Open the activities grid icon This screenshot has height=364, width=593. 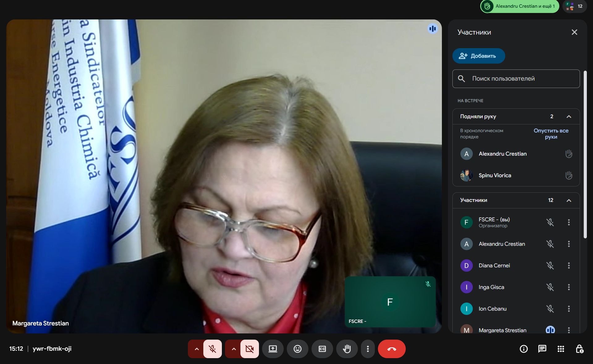click(561, 349)
